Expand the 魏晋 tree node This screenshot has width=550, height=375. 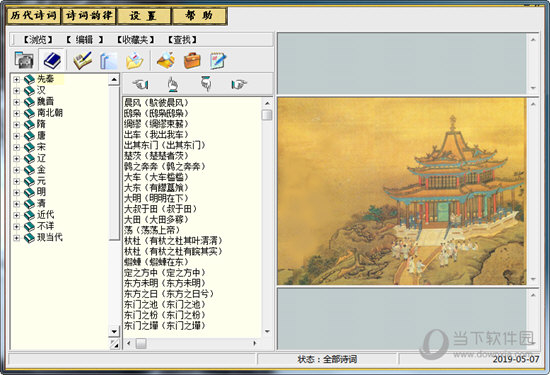[x=16, y=102]
